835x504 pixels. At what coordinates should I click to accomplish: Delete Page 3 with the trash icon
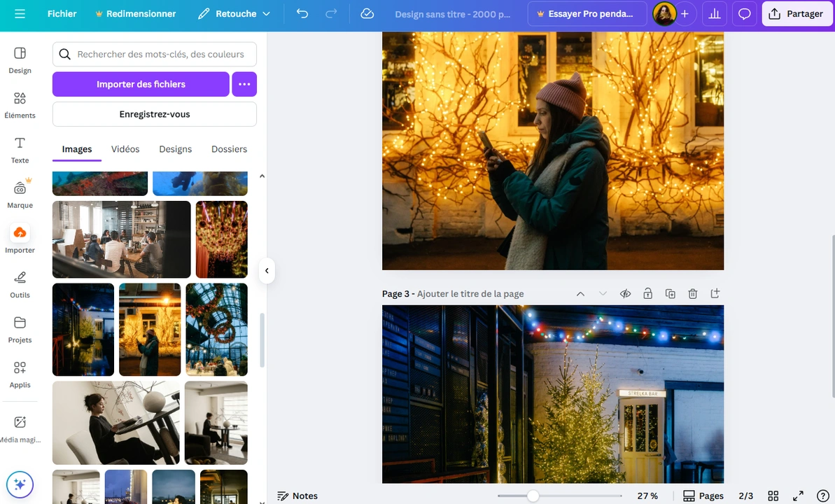click(692, 293)
